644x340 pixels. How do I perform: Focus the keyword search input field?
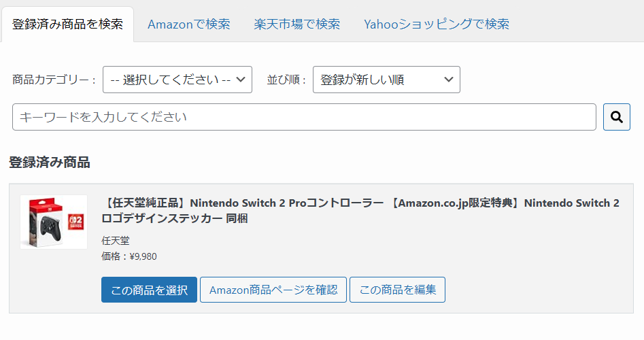click(304, 117)
